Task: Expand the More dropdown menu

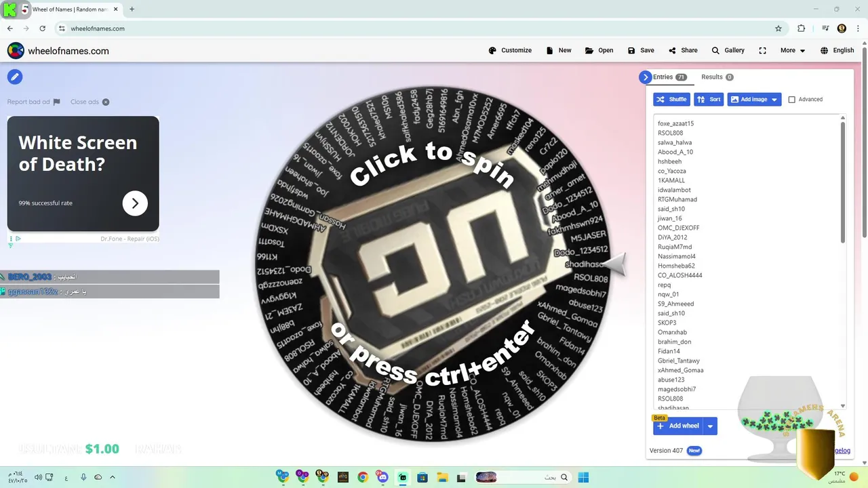Action: coord(793,50)
